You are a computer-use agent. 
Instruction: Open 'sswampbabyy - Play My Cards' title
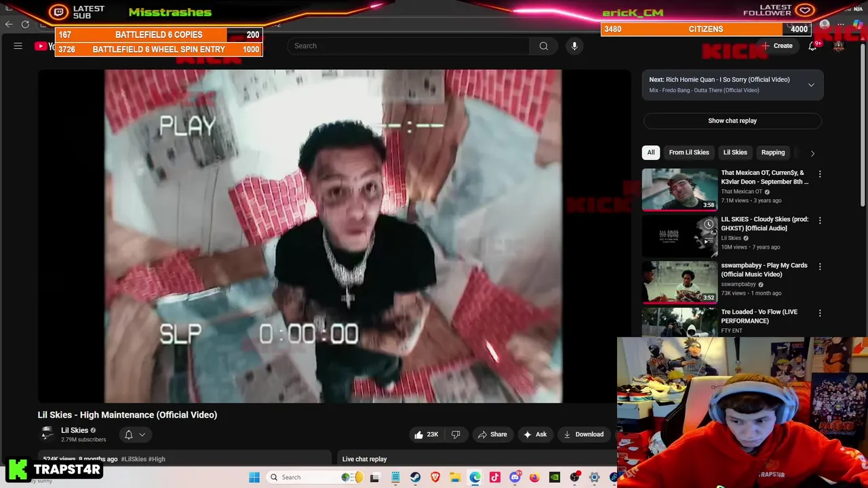pyautogui.click(x=764, y=270)
